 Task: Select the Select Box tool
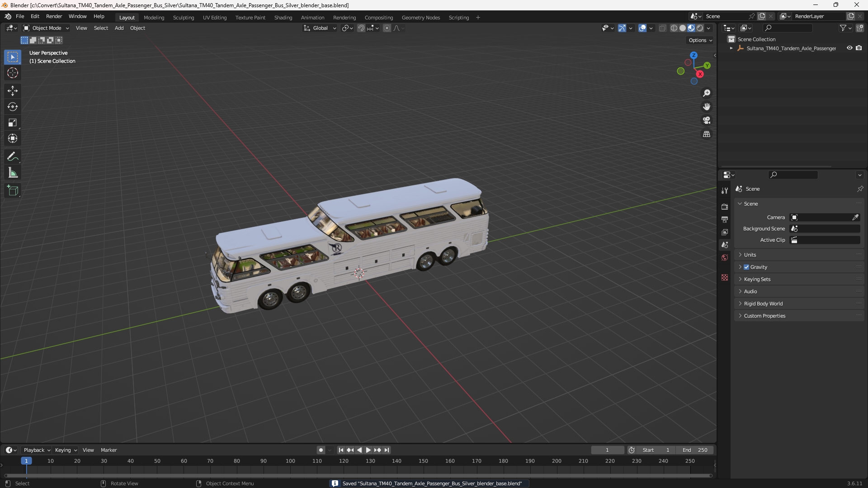13,57
